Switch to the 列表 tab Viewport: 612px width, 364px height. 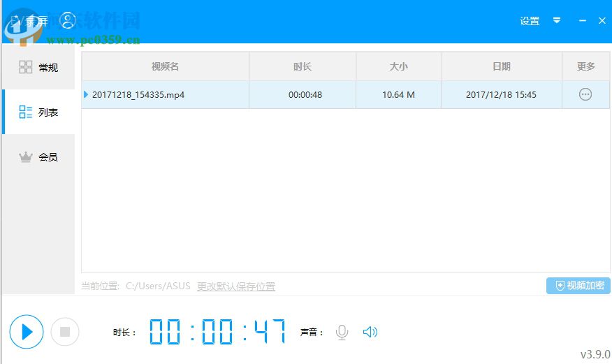click(x=38, y=112)
